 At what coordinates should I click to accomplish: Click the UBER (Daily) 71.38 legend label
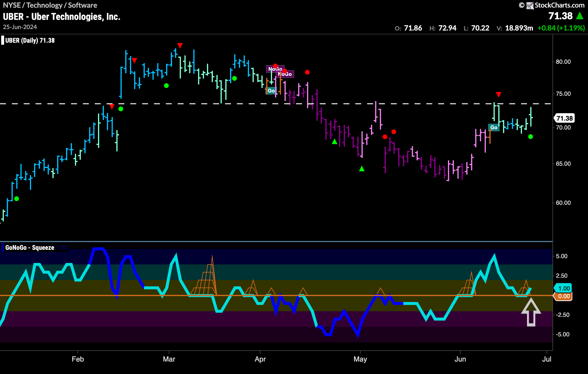30,41
